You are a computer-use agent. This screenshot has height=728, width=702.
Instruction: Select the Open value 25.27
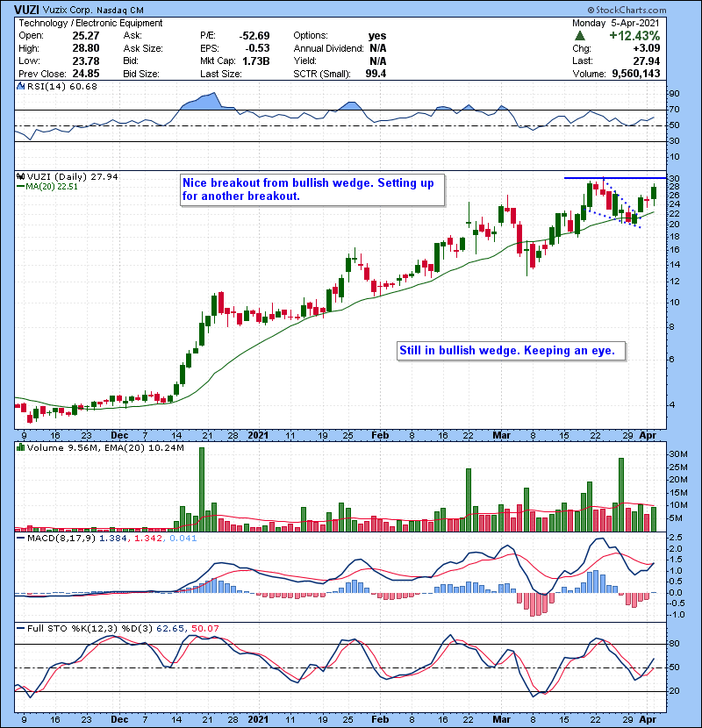point(86,36)
